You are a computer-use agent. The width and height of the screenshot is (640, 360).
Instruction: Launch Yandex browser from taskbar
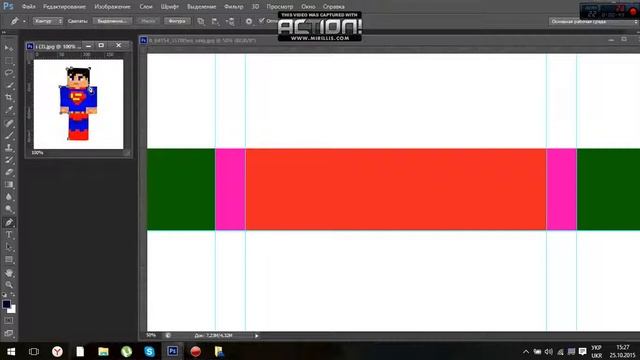tap(57, 351)
